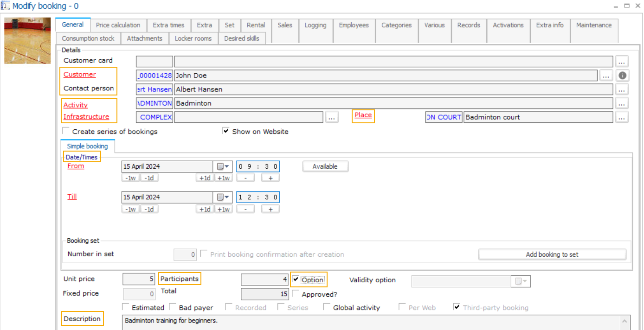This screenshot has height=330, width=644.
Task: Open the Locker rooms tab
Action: [x=193, y=38]
